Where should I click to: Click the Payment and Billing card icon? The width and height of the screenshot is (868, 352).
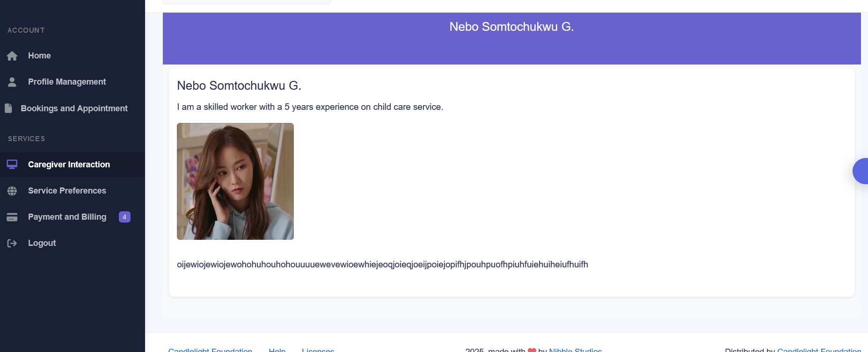pos(12,217)
